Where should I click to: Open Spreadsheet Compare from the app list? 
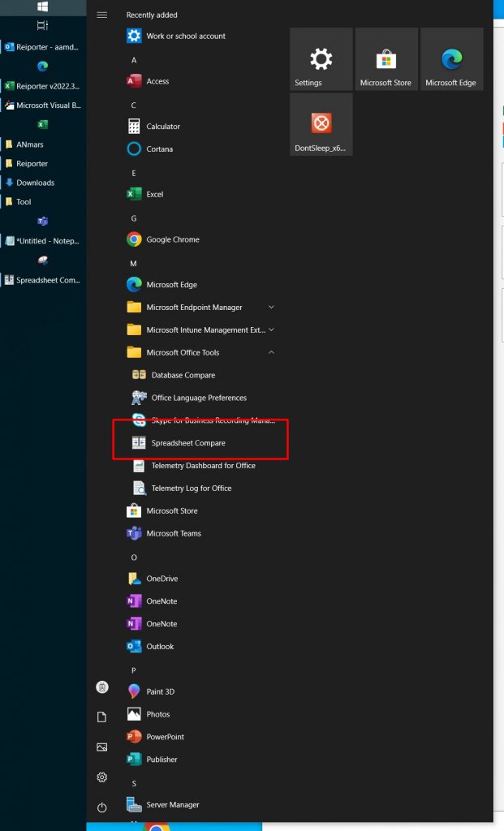point(187,443)
